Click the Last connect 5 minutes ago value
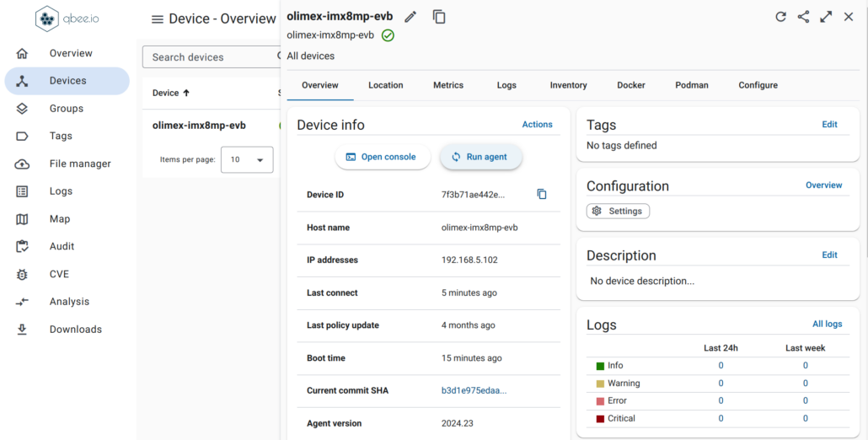 (x=469, y=292)
